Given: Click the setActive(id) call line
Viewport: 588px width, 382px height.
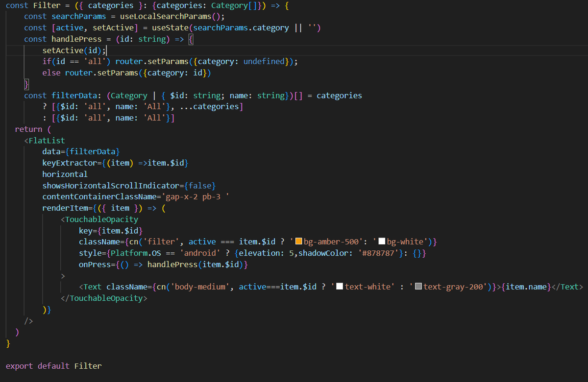Looking at the screenshot, I should 74,50.
